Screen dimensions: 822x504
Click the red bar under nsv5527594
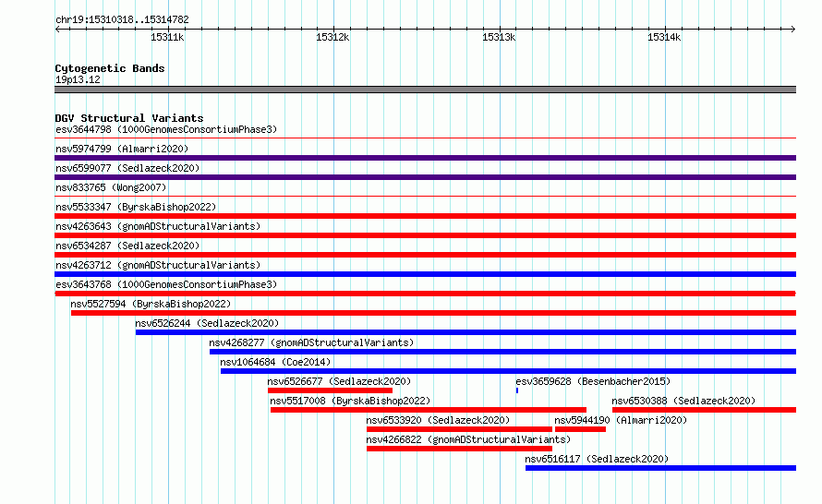pyautogui.click(x=433, y=313)
